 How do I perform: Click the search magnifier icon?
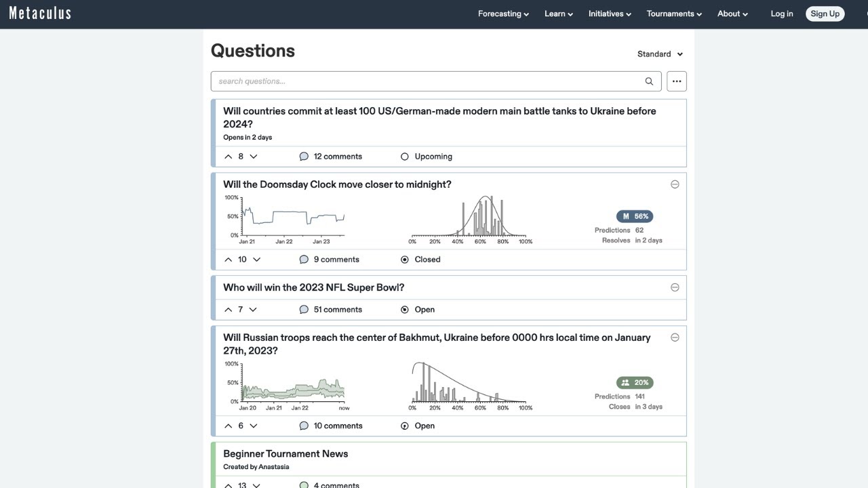[649, 81]
